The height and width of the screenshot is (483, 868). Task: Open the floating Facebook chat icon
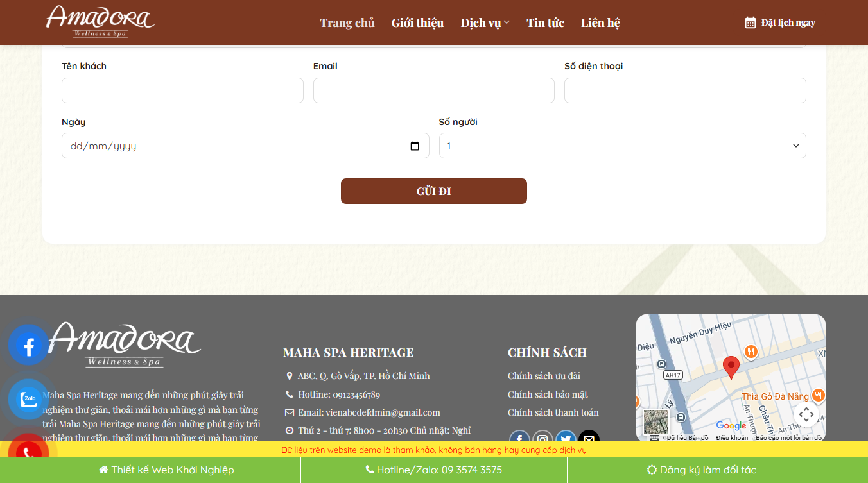point(29,346)
